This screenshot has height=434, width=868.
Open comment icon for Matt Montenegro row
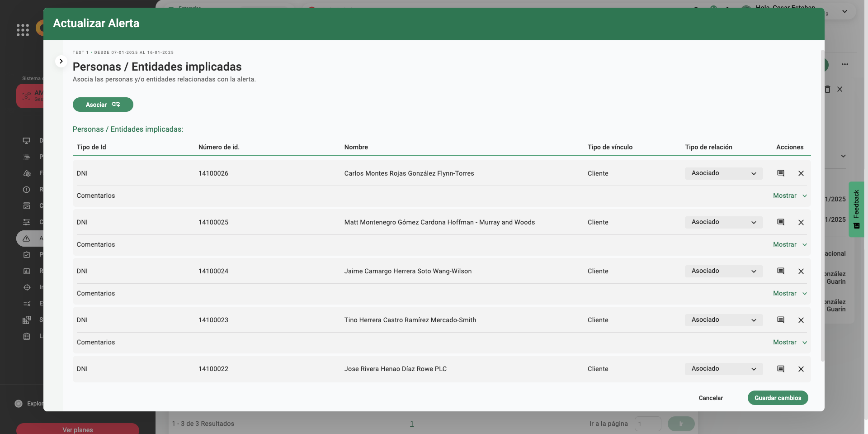780,222
